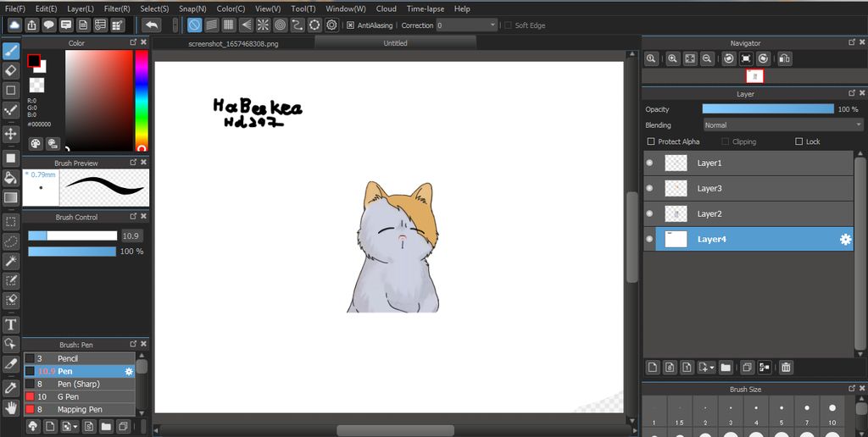Open the Correction value dropdown
868x437 pixels.
click(x=467, y=25)
